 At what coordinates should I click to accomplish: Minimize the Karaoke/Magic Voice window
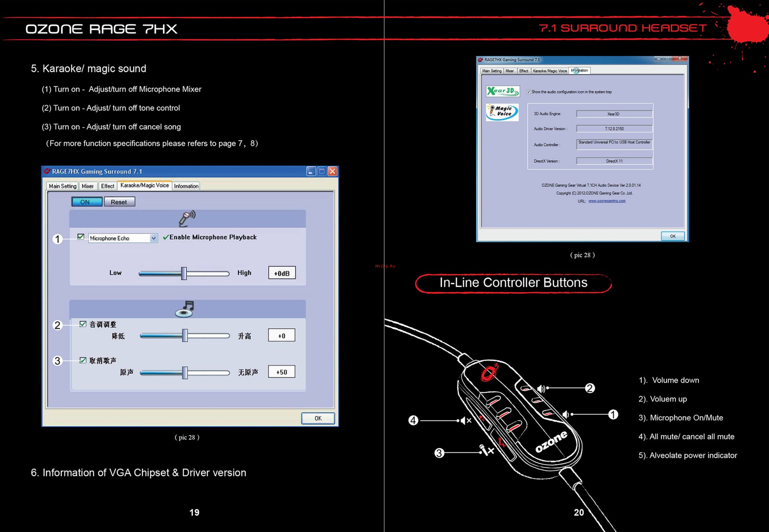[311, 171]
